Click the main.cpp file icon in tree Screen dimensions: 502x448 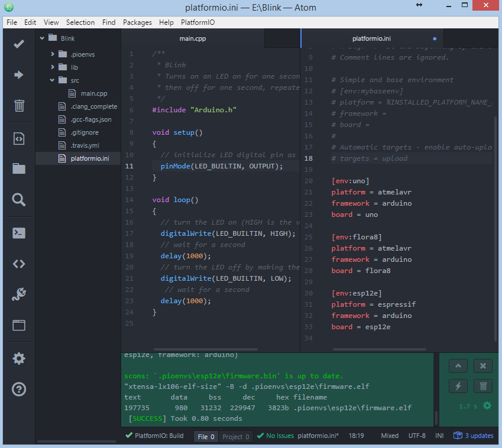72,93
